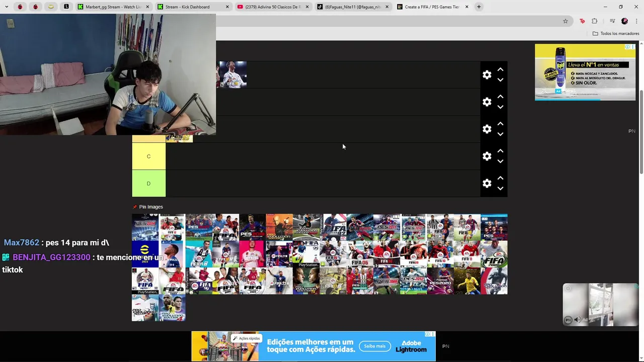Screen dimensions: 644x362
Task: Move the FIFA 18 tier row up
Action: coord(500,69)
